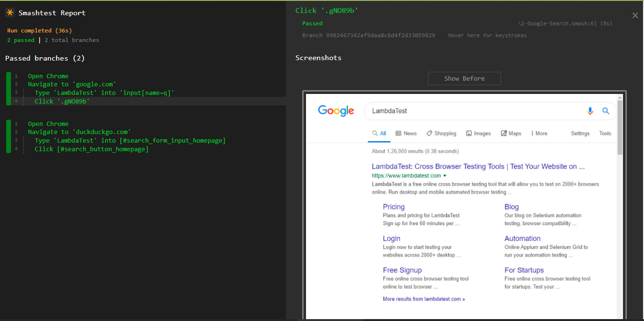The width and height of the screenshot is (644, 321).
Task: Open the Pricing sitelink
Action: [393, 207]
